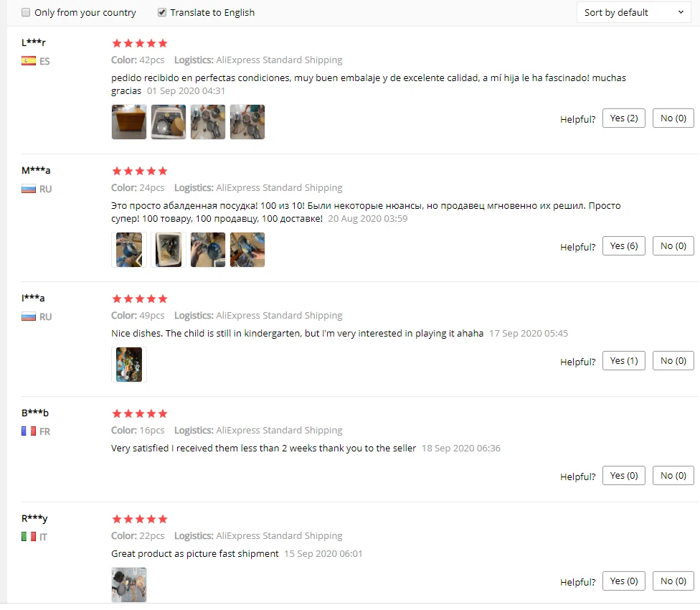Viewport: 700px width, 610px height.
Task: Uncheck the Translate to English checkbox
Action: pyautogui.click(x=162, y=12)
